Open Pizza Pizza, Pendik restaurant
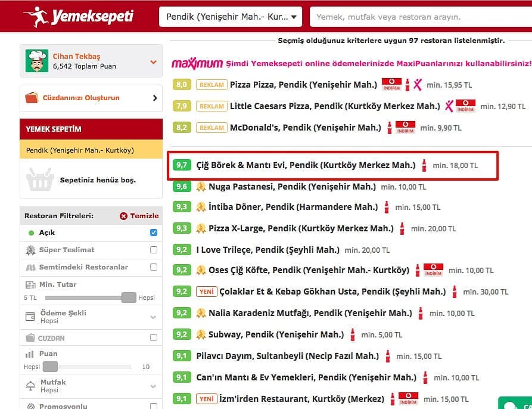Screen dimensions: 532x409 coord(303,85)
